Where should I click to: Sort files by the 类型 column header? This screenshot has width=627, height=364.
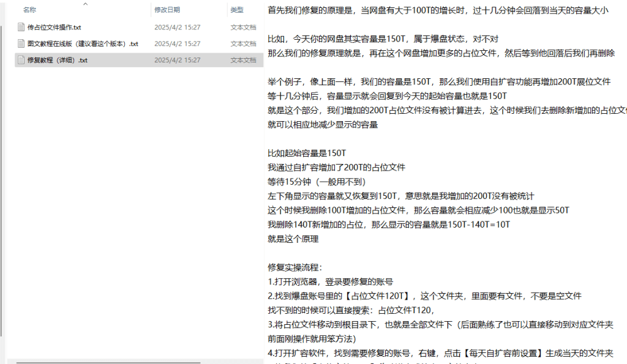(x=236, y=10)
